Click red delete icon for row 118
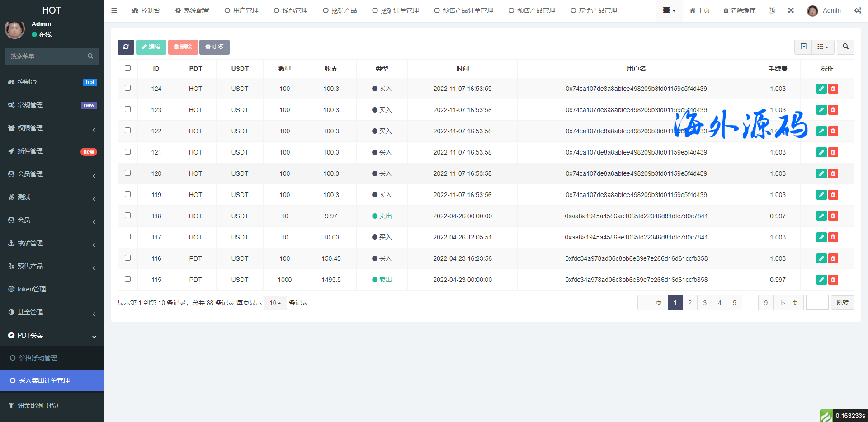The image size is (868, 422). coord(833,216)
